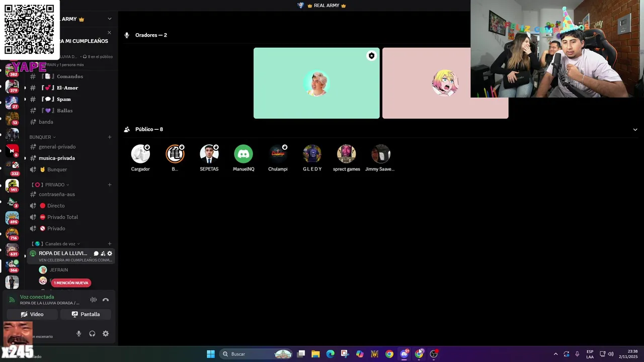The image size is (644, 362).
Task: Collapse the BUNQUER category
Action: coord(42,137)
